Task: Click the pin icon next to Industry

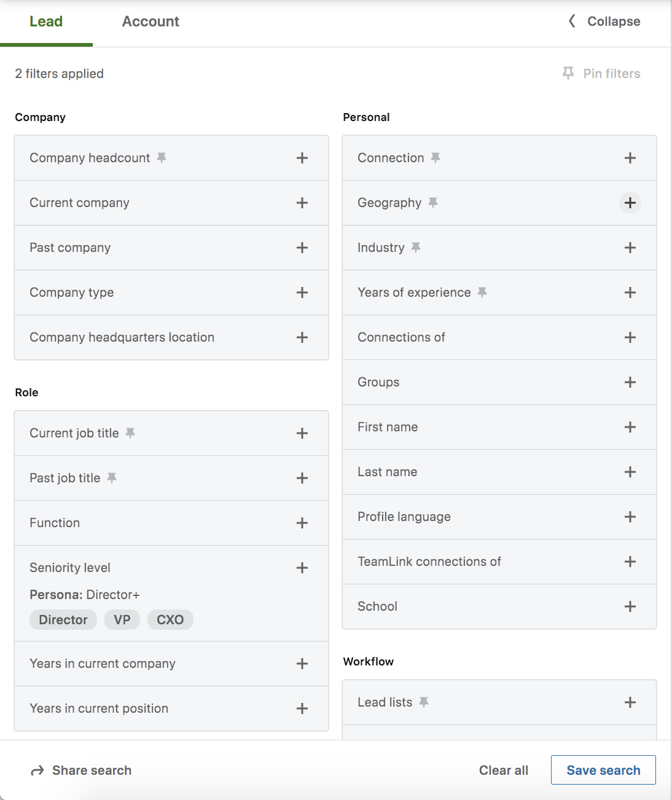Action: pos(416,248)
